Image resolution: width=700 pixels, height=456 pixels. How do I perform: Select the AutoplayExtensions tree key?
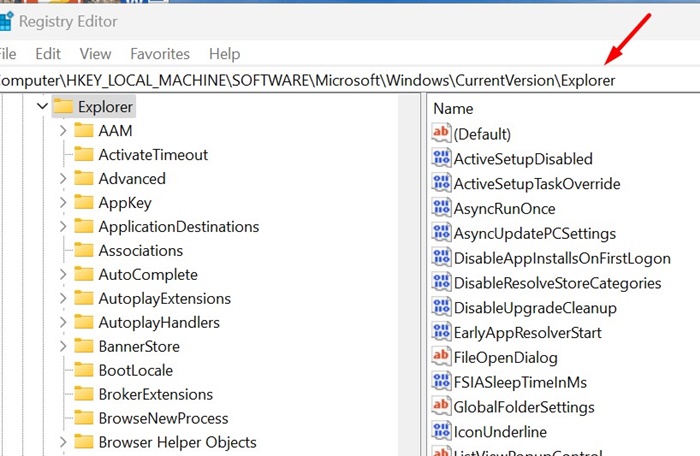(165, 299)
